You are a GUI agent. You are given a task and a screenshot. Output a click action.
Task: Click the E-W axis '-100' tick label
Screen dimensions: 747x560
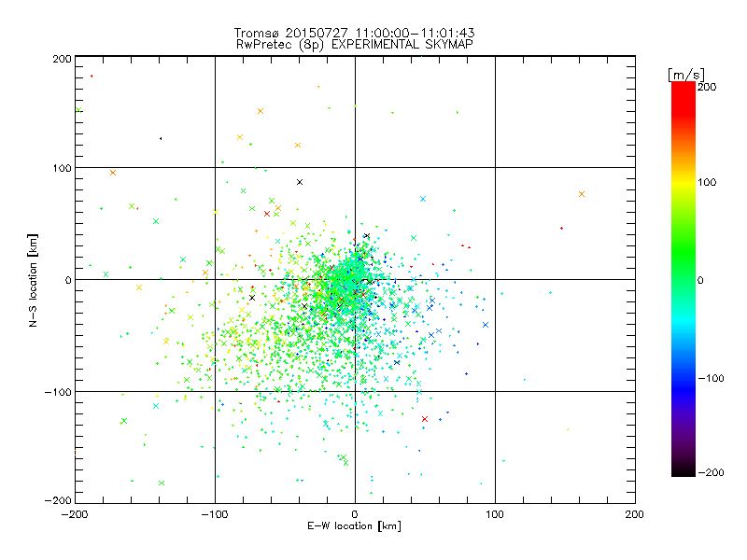pos(215,514)
